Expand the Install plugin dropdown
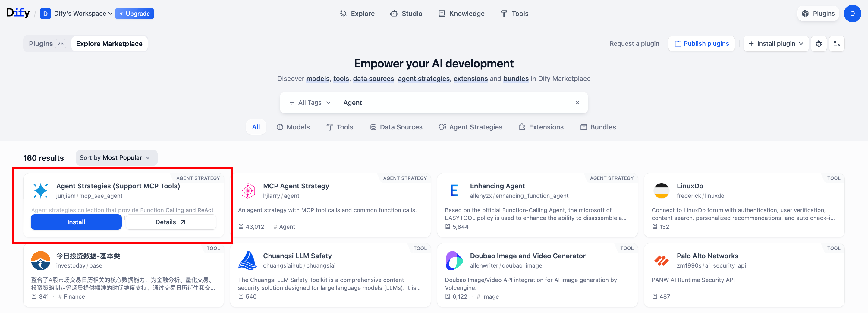The height and width of the screenshot is (313, 868). point(776,44)
